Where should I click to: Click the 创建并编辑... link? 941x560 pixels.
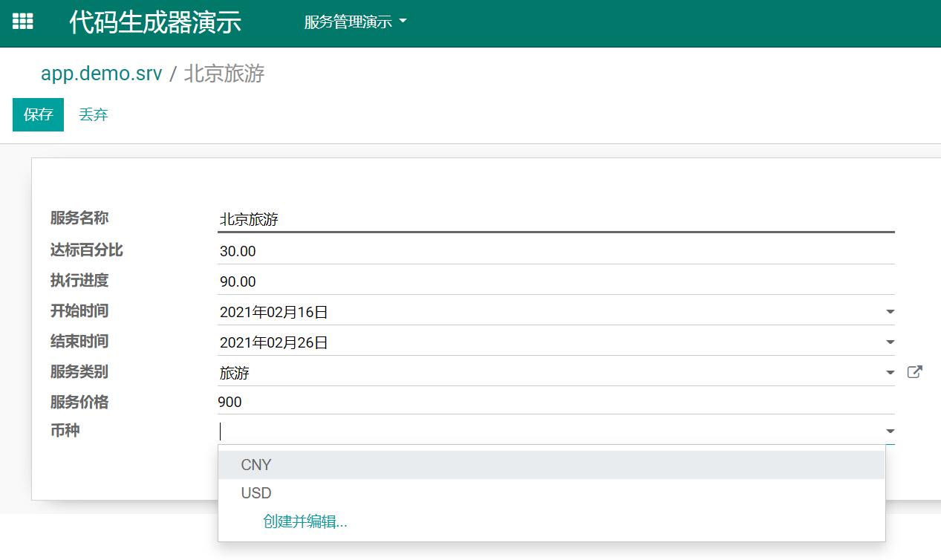point(305,521)
